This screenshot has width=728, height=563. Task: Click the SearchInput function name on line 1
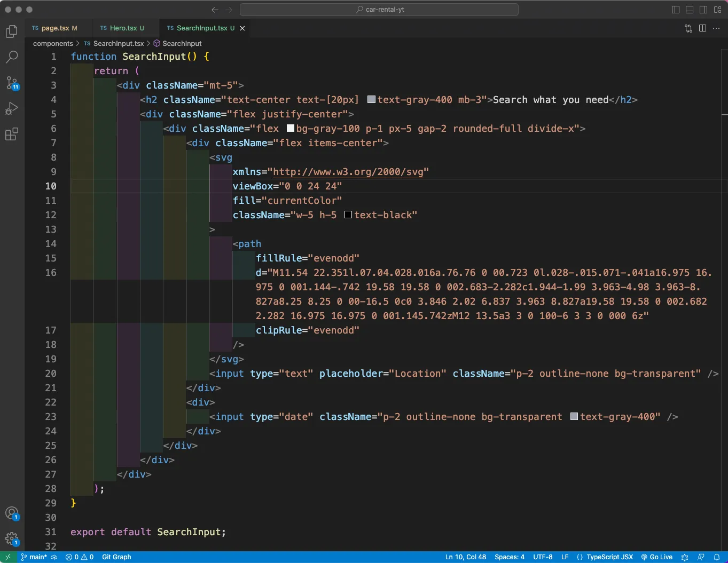tap(154, 57)
